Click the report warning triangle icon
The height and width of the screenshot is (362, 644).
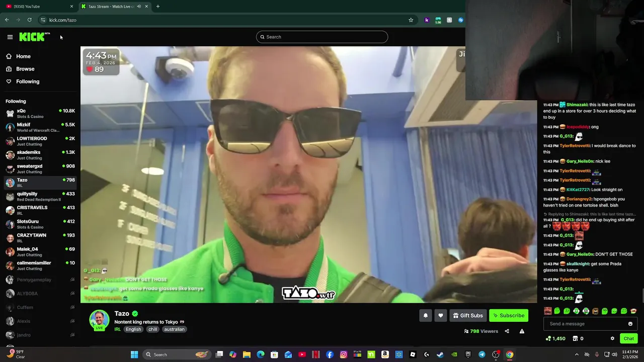tap(522, 331)
